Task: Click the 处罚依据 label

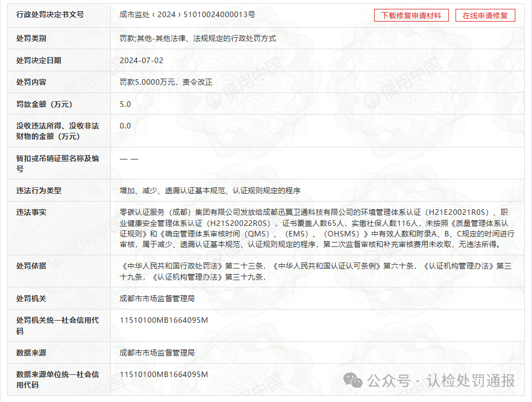Action: [x=31, y=266]
